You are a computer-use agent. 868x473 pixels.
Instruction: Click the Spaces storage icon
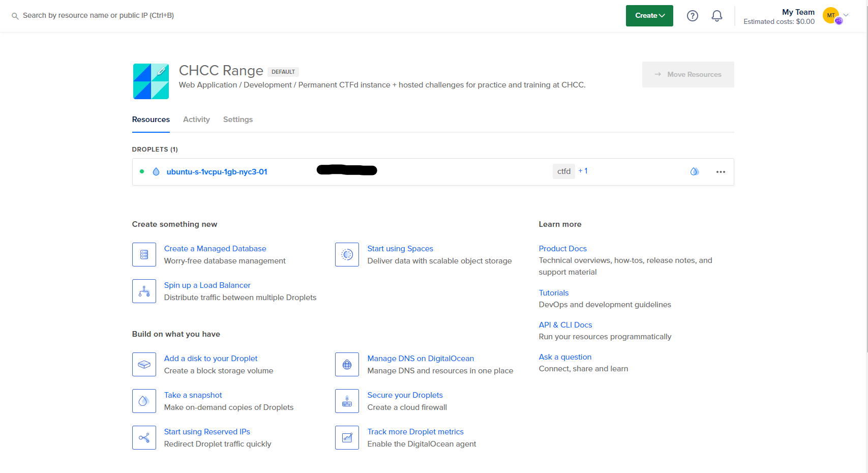click(x=347, y=254)
